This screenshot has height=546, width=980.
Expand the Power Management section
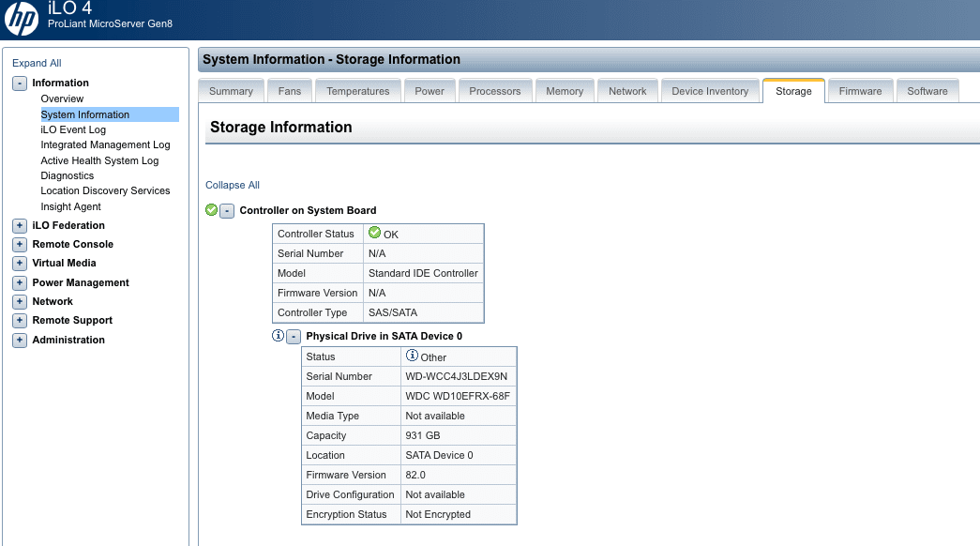point(20,283)
